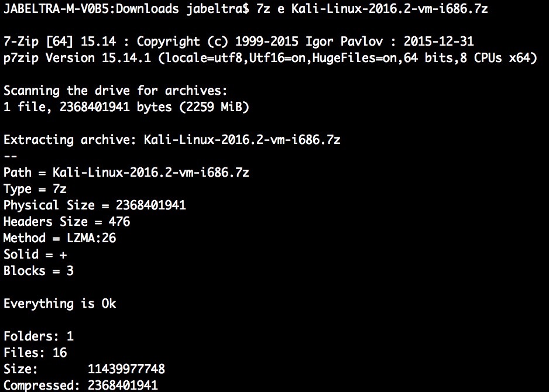Click the Scanning the drive for archives line

coord(115,91)
